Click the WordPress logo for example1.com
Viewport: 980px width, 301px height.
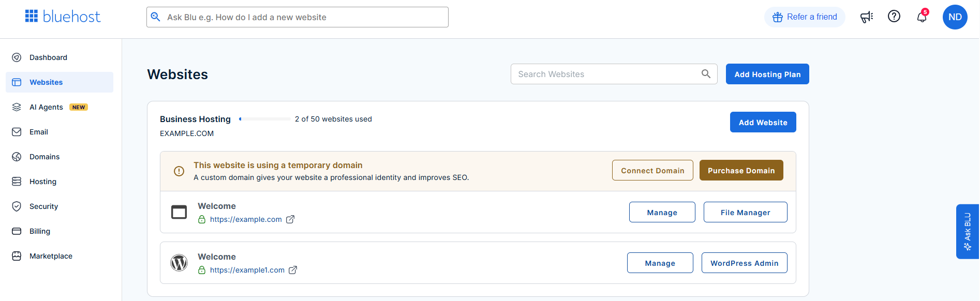[179, 263]
